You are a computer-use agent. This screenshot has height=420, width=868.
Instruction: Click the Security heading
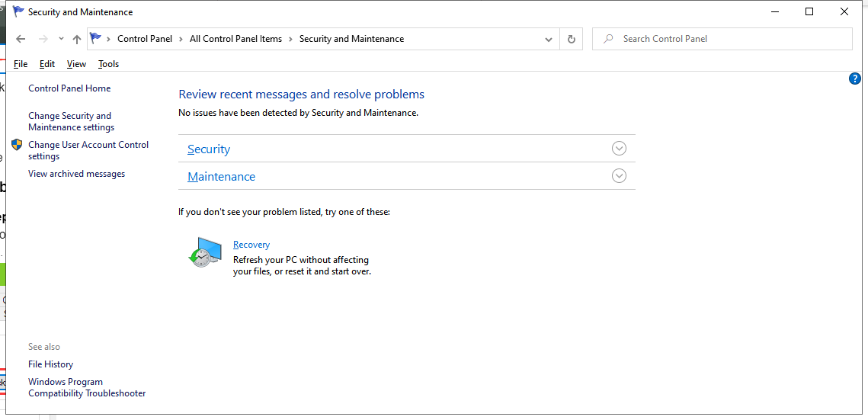(209, 149)
